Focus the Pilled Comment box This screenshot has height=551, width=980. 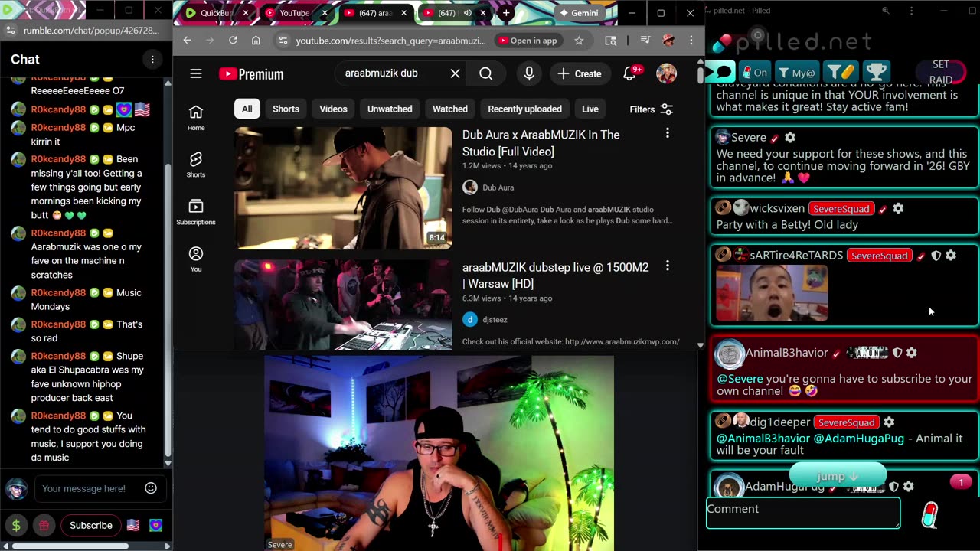tap(803, 512)
